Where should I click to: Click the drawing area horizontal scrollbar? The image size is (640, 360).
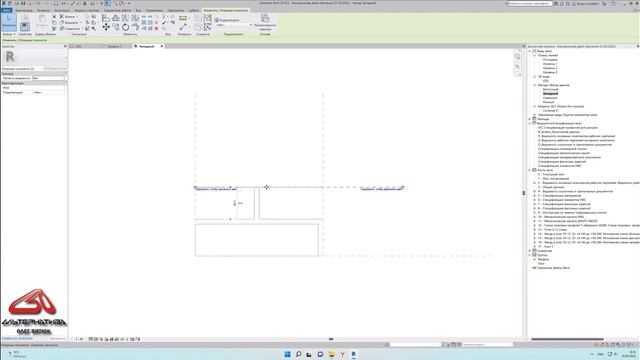point(331,339)
